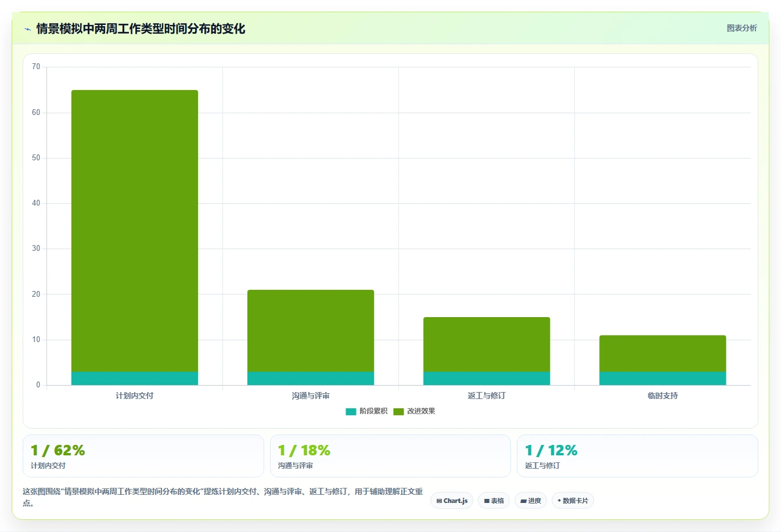The width and height of the screenshot is (781, 532).
Task: Click the x-axis label 沟通与评审
Action: click(x=311, y=396)
